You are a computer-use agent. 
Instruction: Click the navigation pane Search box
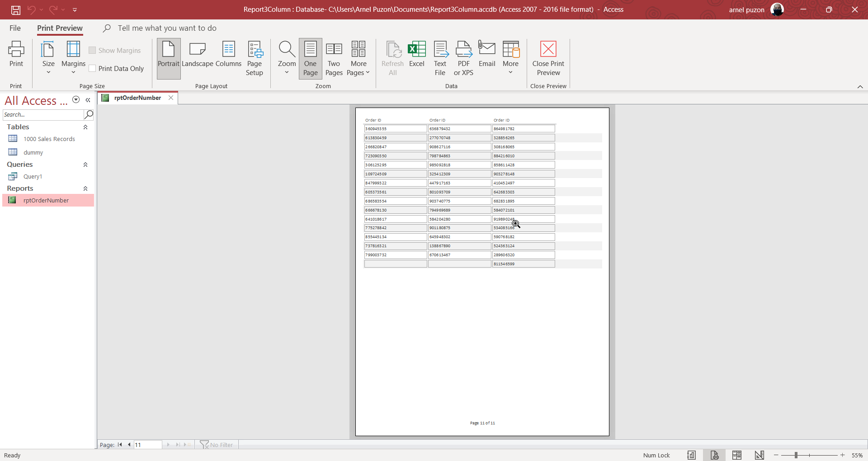(x=43, y=115)
